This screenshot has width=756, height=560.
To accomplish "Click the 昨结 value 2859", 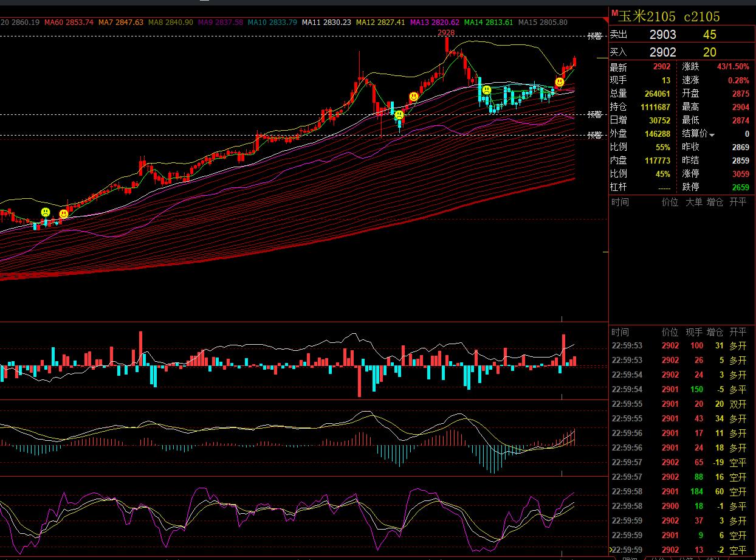I will 740,161.
